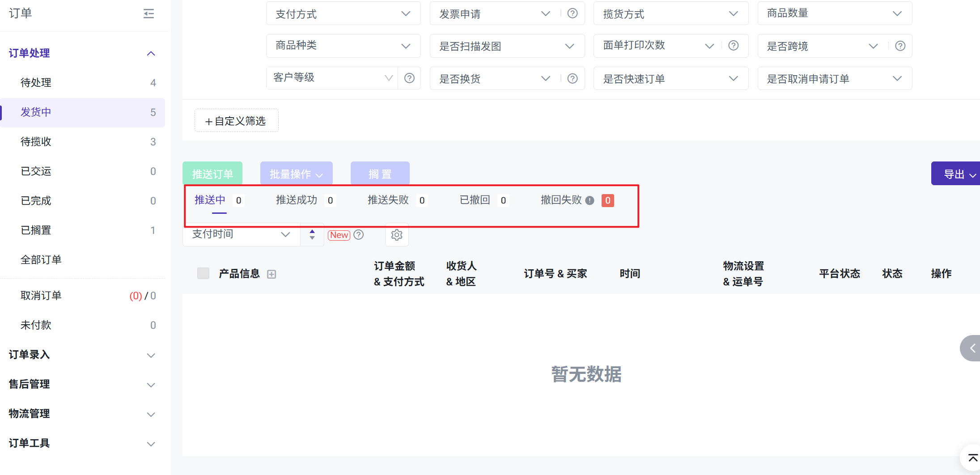This screenshot has height=475, width=980.
Task: Click help icon next to 客户等级 filter
Action: click(409, 78)
